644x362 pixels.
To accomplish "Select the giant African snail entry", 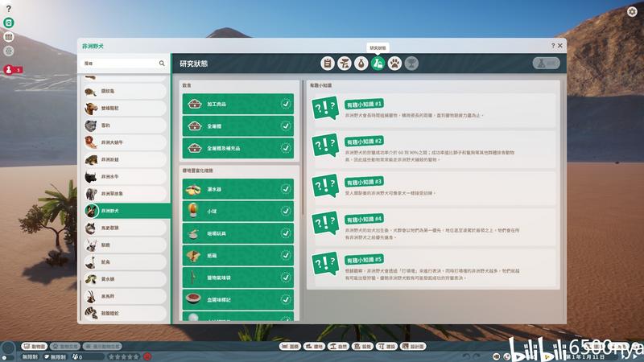I will (125, 142).
